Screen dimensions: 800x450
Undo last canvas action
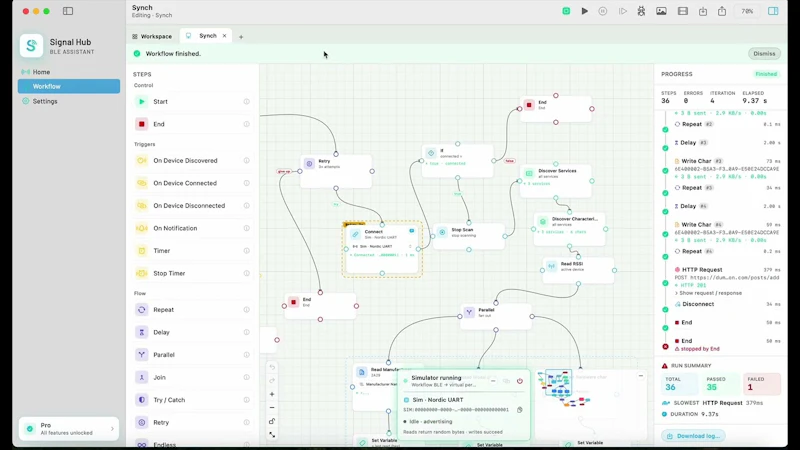point(272,367)
